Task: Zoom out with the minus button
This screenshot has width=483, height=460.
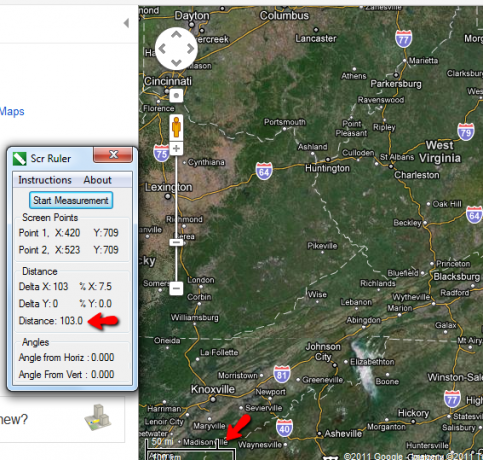Action: coord(176,288)
